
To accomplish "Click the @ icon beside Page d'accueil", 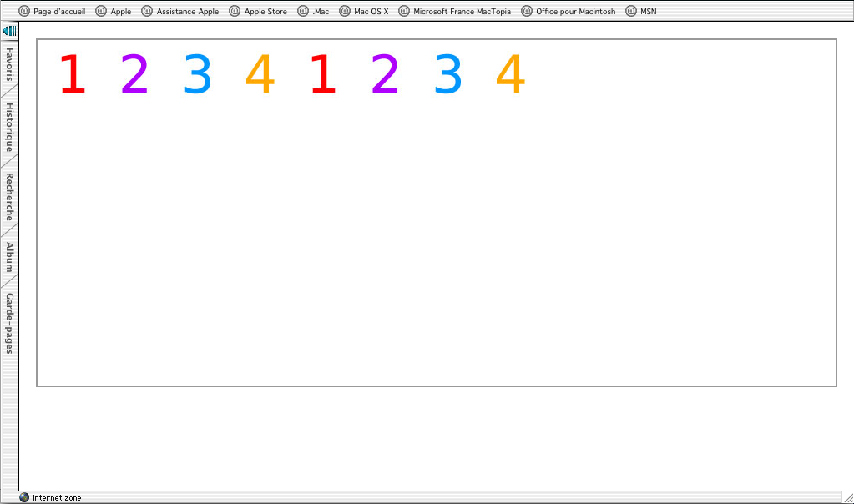I will coord(24,12).
